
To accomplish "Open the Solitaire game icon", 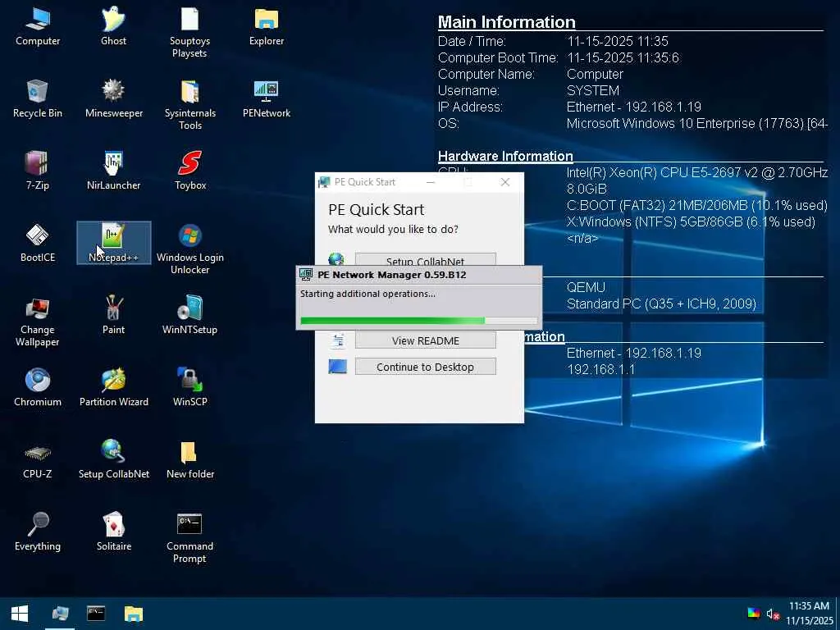I will coord(113,532).
